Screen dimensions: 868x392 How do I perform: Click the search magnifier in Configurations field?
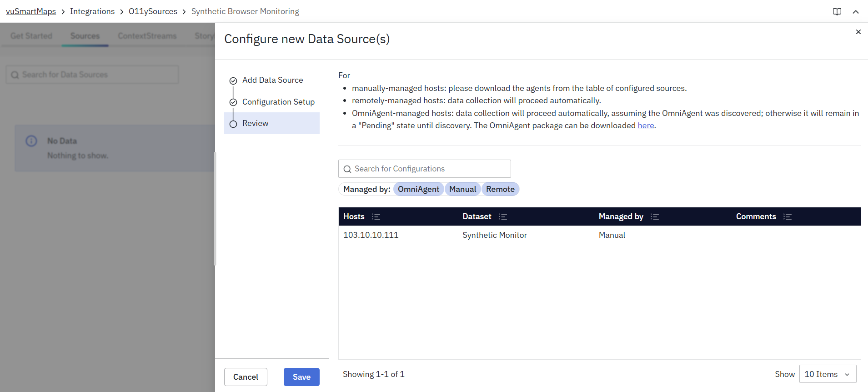click(347, 169)
